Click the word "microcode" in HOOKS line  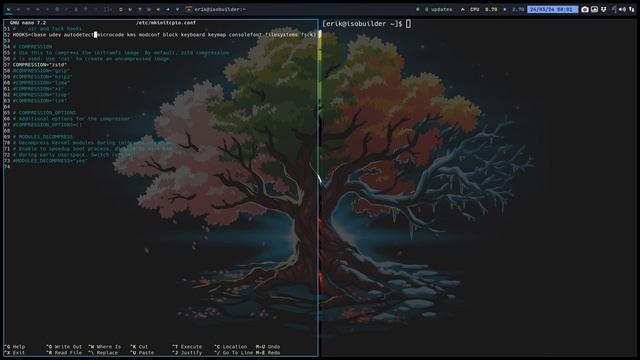click(110, 35)
